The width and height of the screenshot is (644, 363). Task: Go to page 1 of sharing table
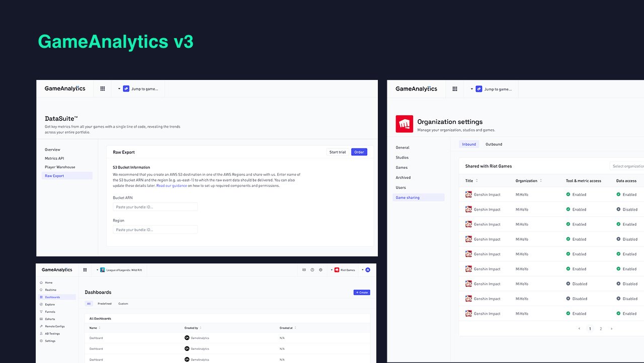(590, 329)
